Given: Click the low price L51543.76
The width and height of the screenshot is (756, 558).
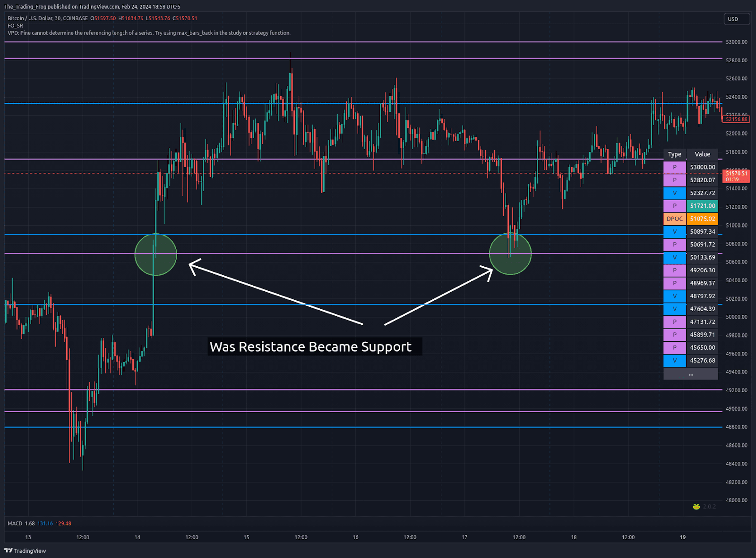Looking at the screenshot, I should [x=158, y=18].
